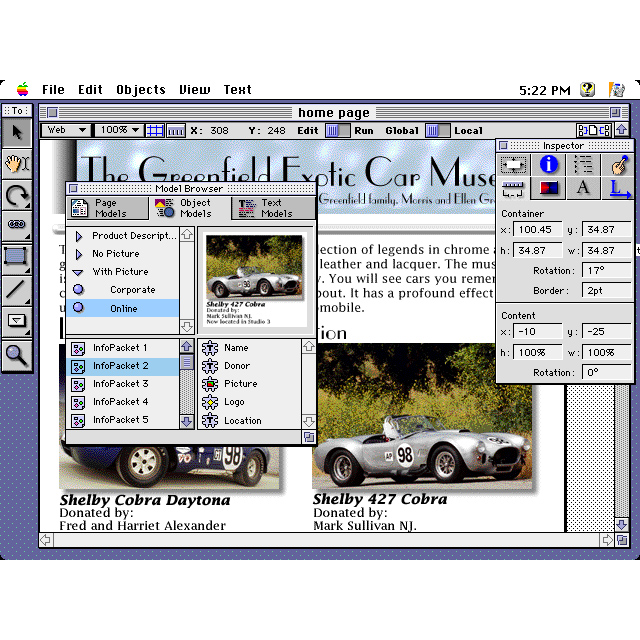The width and height of the screenshot is (640, 640).
Task: Click the Logo attribute icon
Action: (x=210, y=402)
